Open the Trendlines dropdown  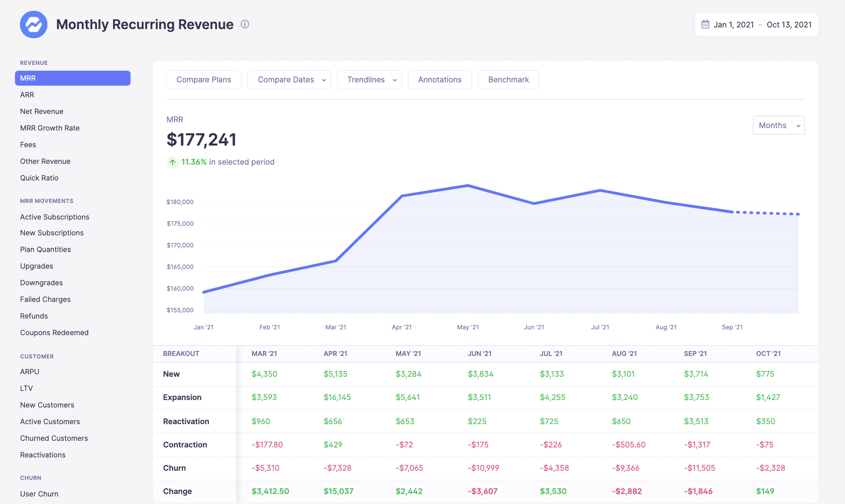click(x=369, y=80)
